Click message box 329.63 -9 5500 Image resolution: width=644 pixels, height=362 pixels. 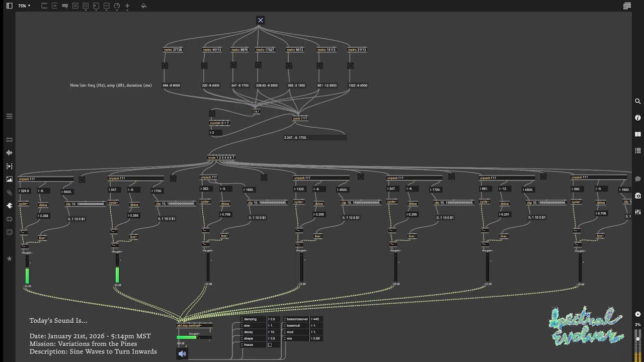tap(267, 85)
